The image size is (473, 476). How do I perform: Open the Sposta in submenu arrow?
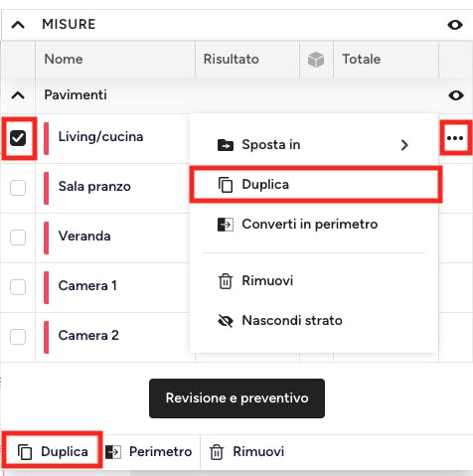click(404, 145)
